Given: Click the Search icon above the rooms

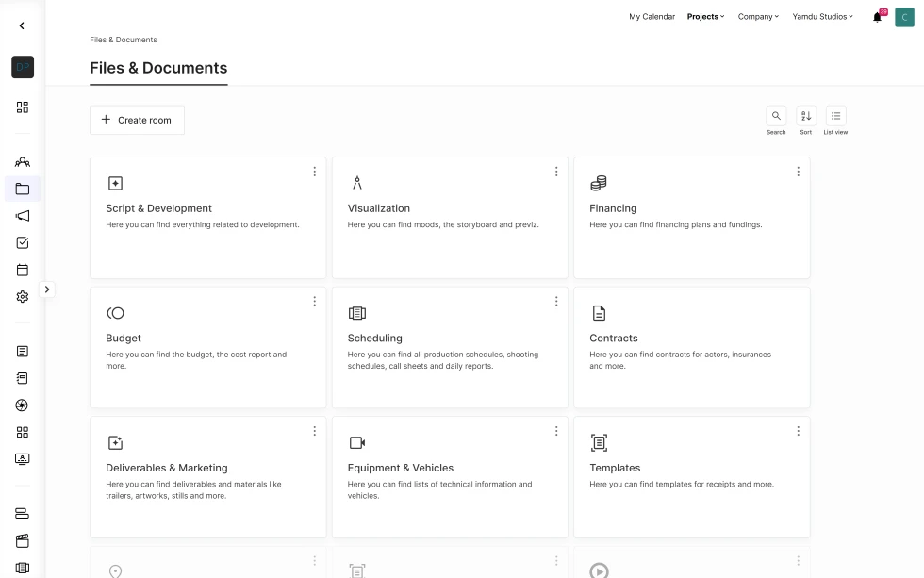Looking at the screenshot, I should click(x=776, y=116).
